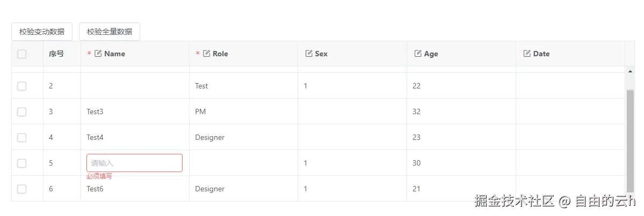The width and height of the screenshot is (644, 216).
Task: Click the edit icon beside Role header
Action: 206,54
